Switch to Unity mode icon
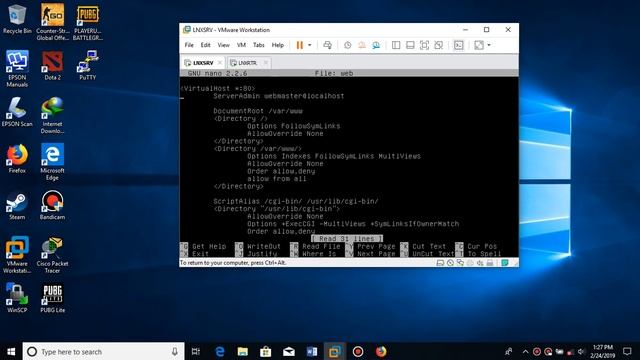The width and height of the screenshot is (640, 360). pyautogui.click(x=439, y=45)
